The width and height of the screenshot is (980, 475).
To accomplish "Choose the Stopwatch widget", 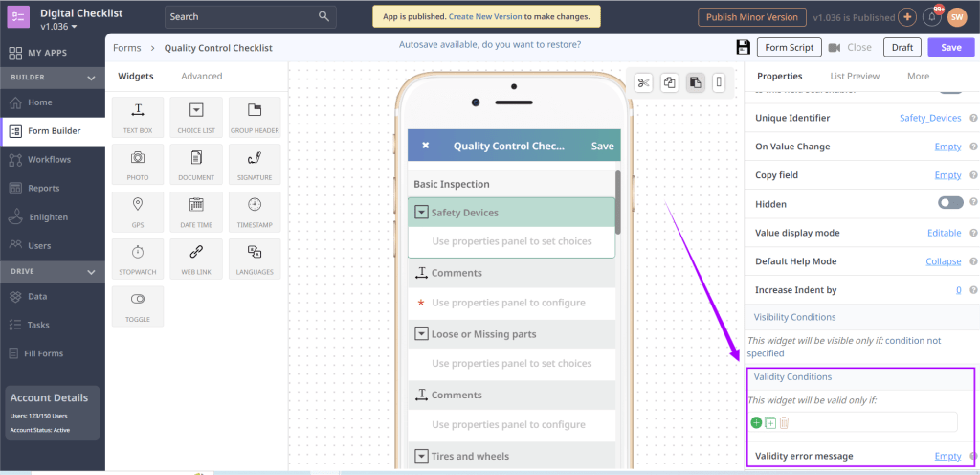I will (x=138, y=257).
